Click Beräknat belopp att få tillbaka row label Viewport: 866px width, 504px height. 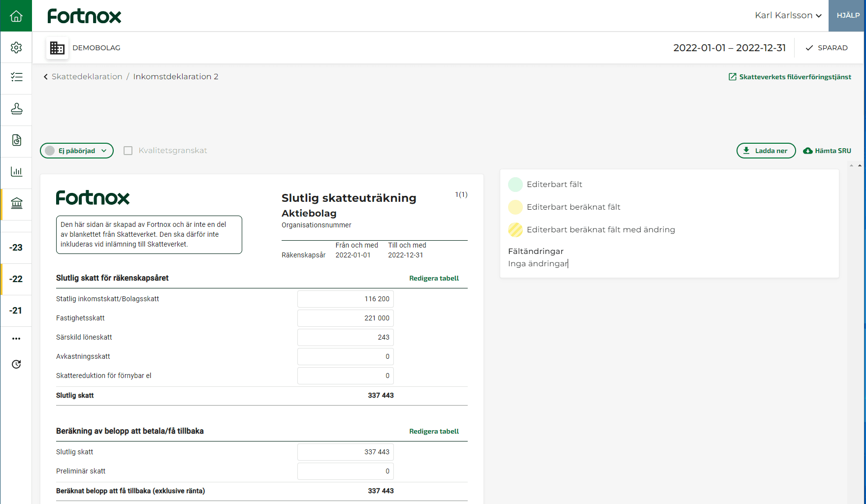tap(130, 491)
